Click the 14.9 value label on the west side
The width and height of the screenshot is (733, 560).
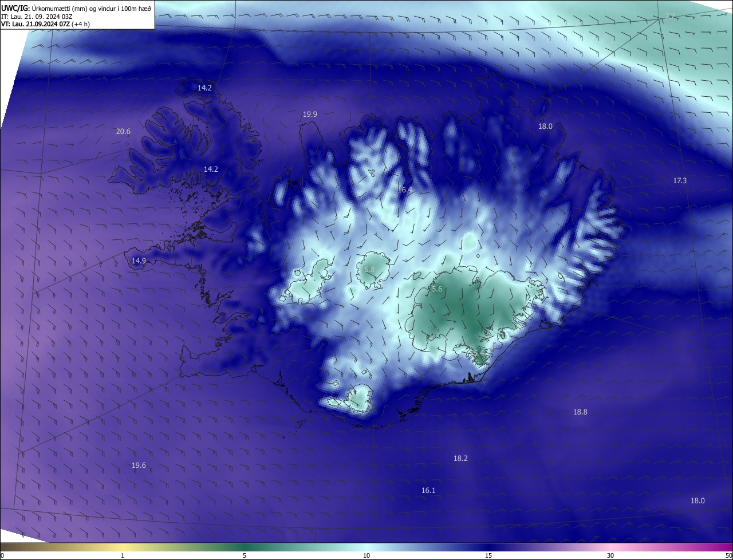[139, 261]
